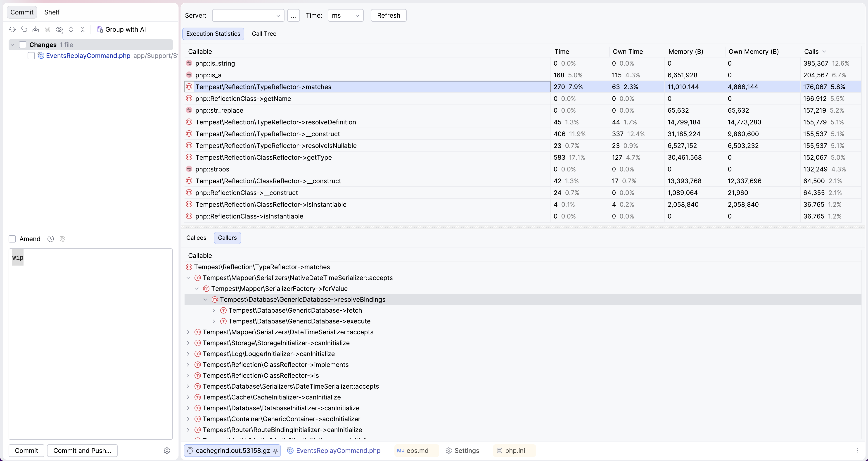This screenshot has height=461, width=868.
Task: Open the Time unit ms dropdown
Action: [345, 16]
